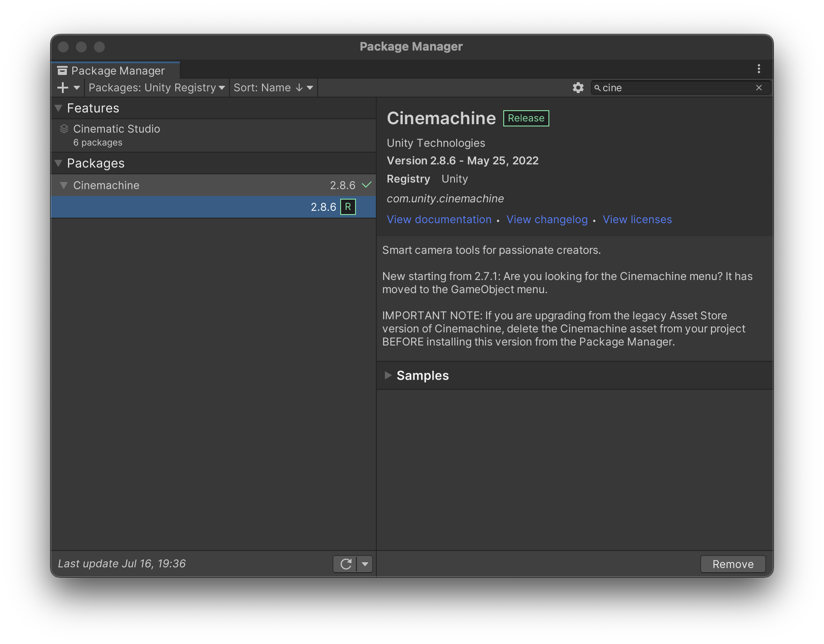Viewport: 824px width, 644px height.
Task: Click the 'Package Manager' window title bar text
Action: 411,47
